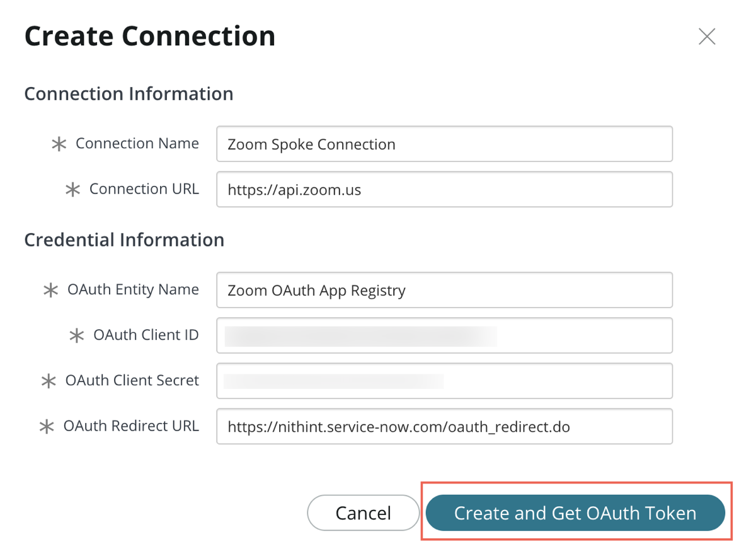756x556 pixels.
Task: Cancel the connection creation
Action: click(363, 513)
